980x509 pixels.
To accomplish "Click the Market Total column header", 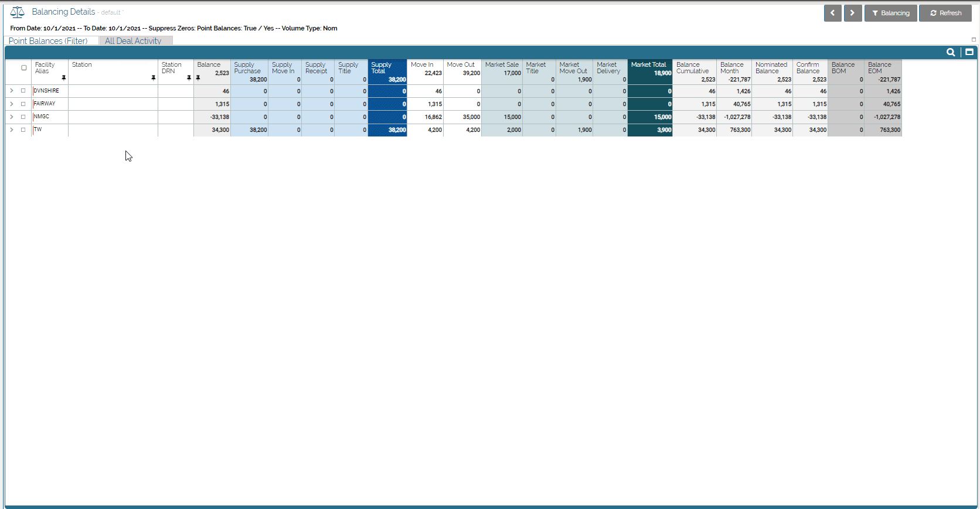I will [649, 65].
